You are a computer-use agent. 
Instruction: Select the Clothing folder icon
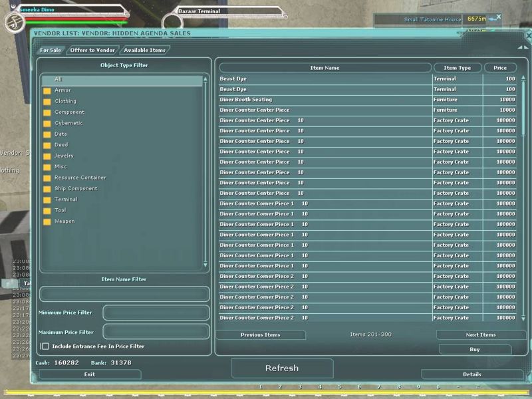coord(47,102)
